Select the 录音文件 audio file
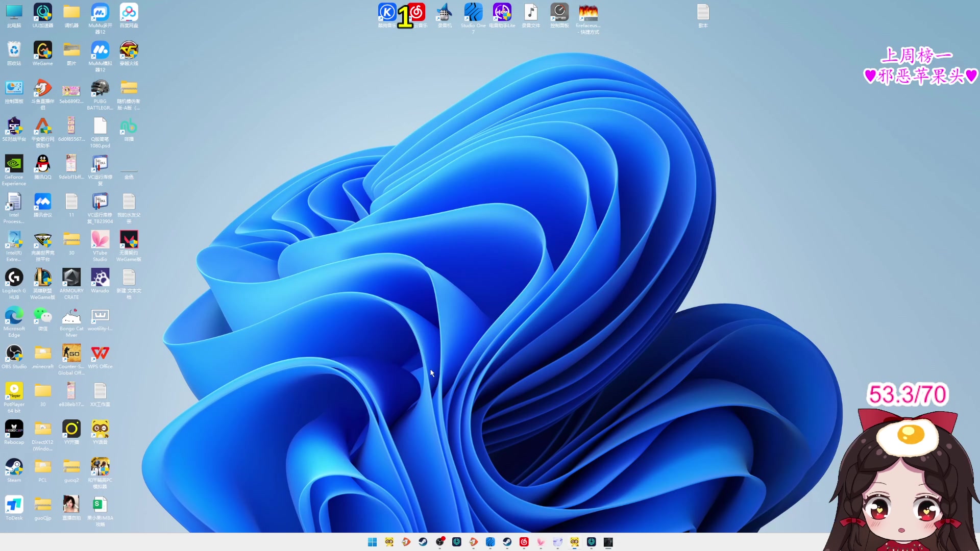The height and width of the screenshot is (551, 980). click(x=531, y=15)
